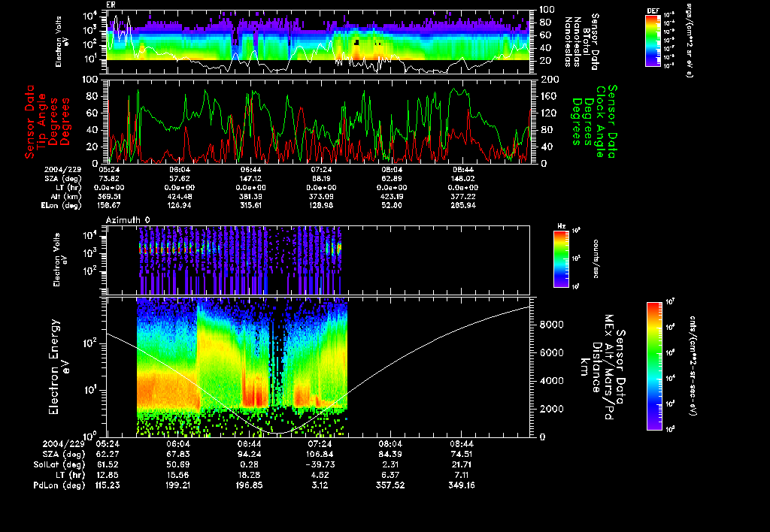Click the 8000 km tick label
The height and width of the screenshot is (532, 770).
[x=552, y=325]
